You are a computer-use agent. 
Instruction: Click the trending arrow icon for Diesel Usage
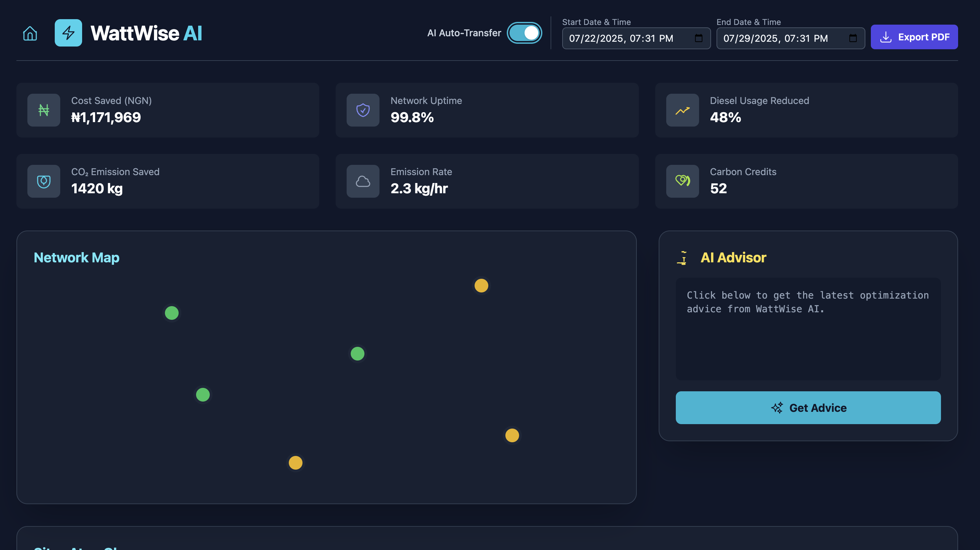(x=682, y=110)
